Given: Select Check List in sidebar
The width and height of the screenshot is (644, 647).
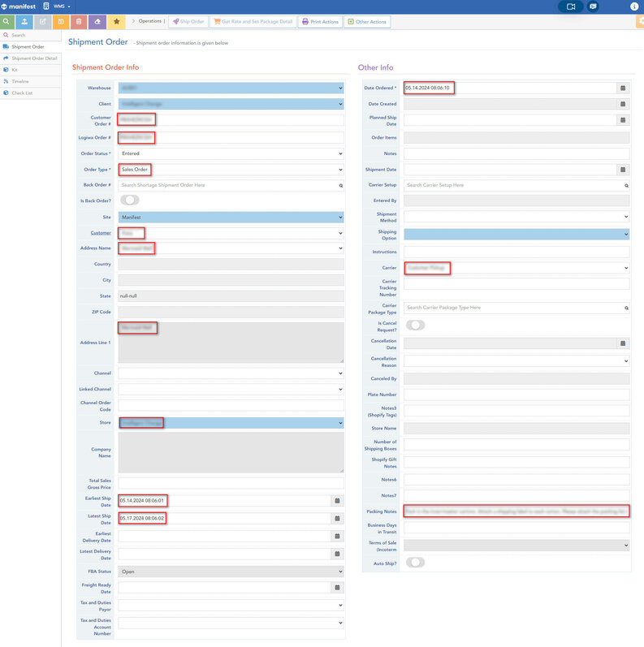Looking at the screenshot, I should (x=31, y=93).
